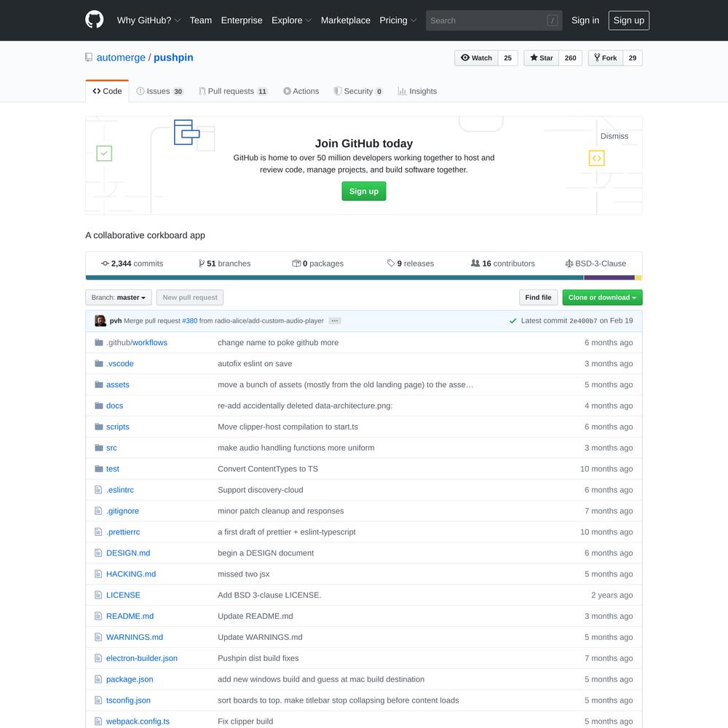
Task: Open the packages box icon
Action: 296,264
